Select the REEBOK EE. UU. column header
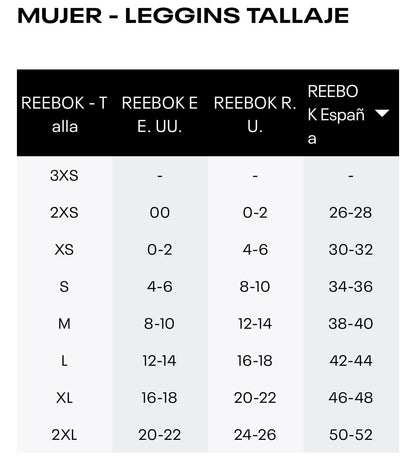 point(160,113)
